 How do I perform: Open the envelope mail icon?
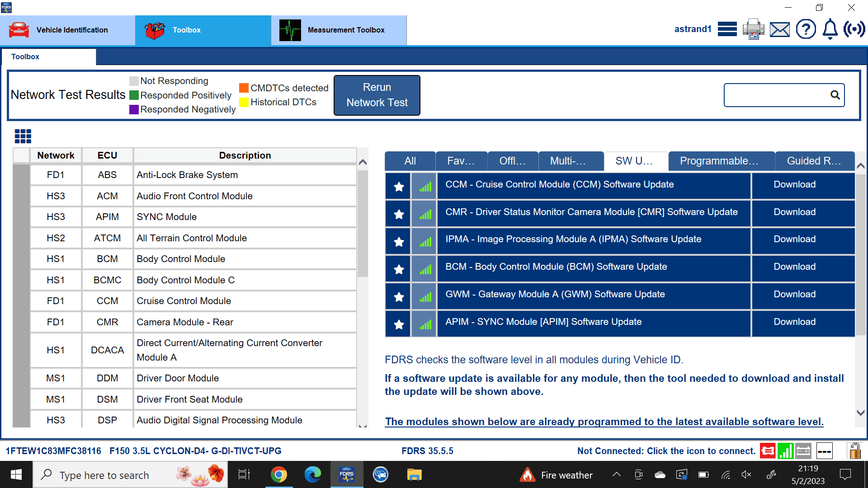pyautogui.click(x=779, y=30)
